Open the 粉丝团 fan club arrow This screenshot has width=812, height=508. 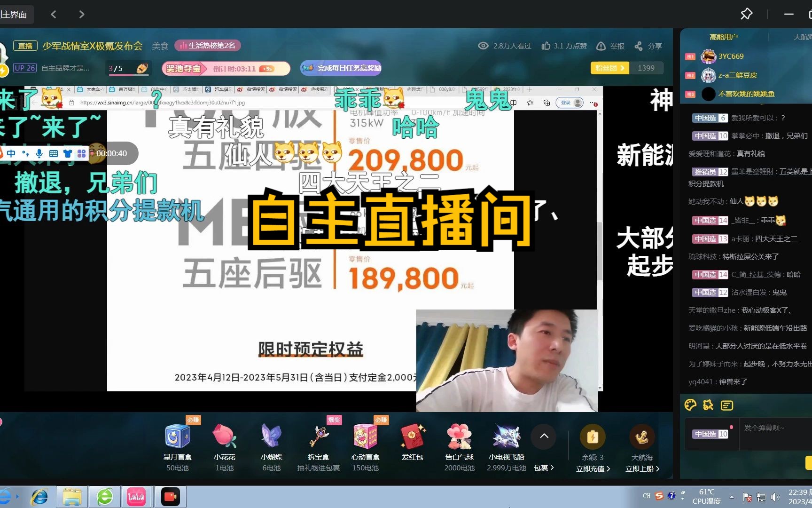[x=609, y=68]
